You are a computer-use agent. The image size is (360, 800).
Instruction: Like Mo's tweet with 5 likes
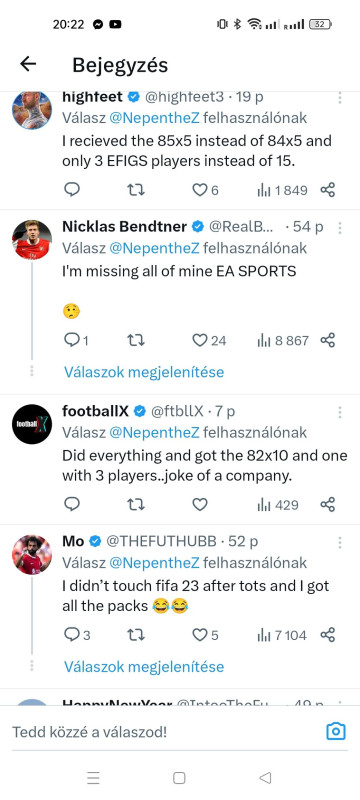205,635
